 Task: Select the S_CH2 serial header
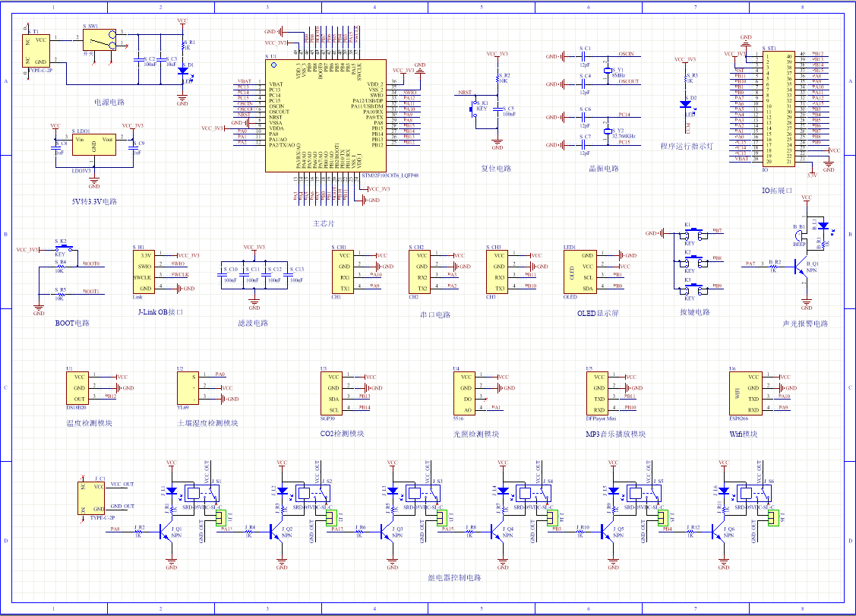coord(420,272)
